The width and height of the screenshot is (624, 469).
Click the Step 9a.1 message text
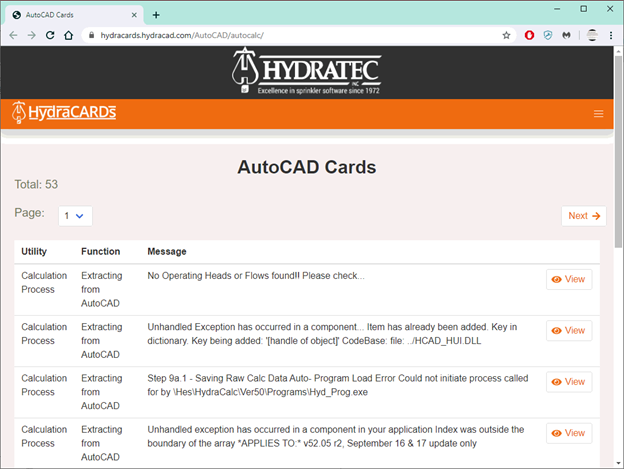(337, 385)
